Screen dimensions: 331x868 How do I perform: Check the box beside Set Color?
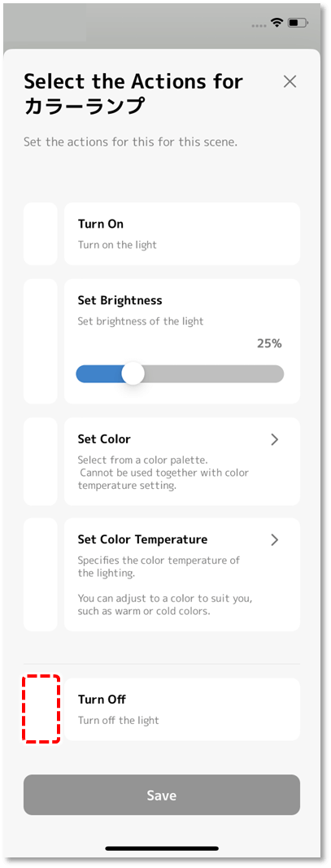(41, 461)
